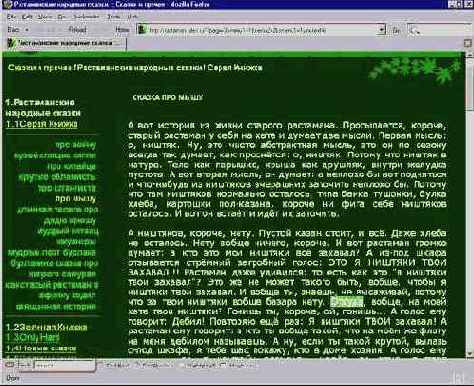Close the find bar with its X icon
This screenshot has height=386, width=474.
click(x=10, y=365)
